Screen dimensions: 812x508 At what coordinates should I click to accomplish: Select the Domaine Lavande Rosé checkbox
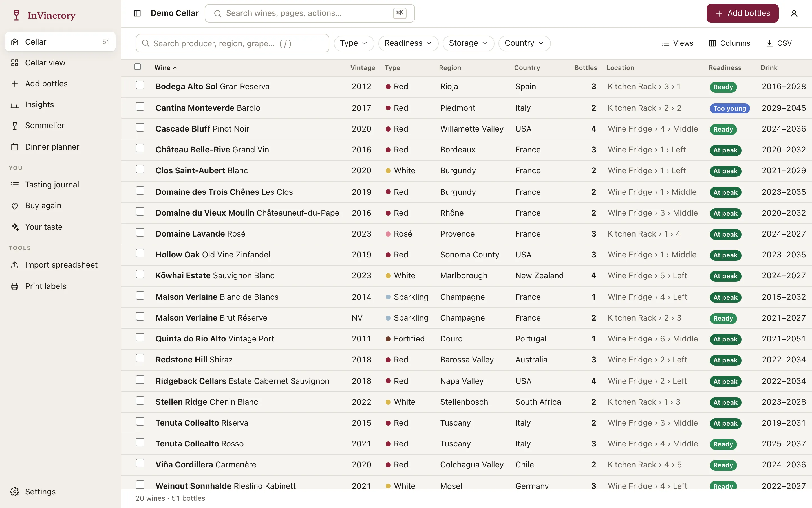[x=140, y=232]
